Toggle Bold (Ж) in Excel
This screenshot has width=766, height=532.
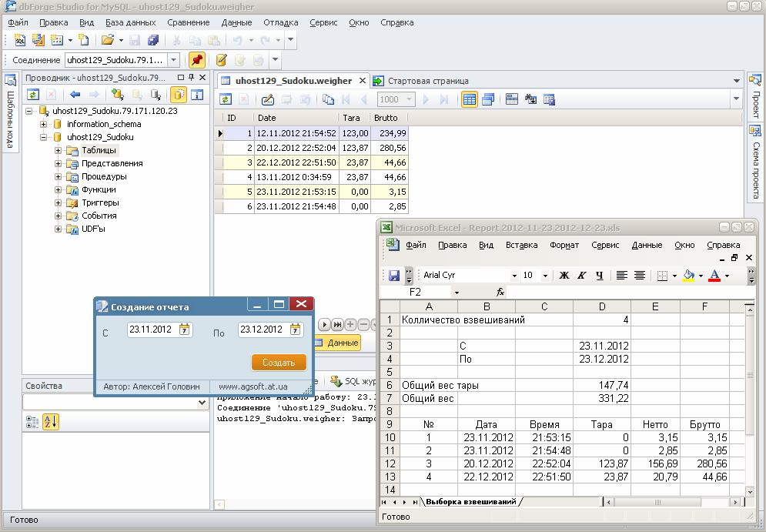pyautogui.click(x=564, y=276)
